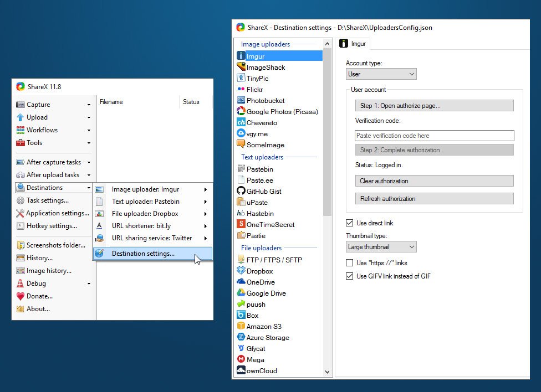Click the vgy.me uploader icon

click(241, 133)
